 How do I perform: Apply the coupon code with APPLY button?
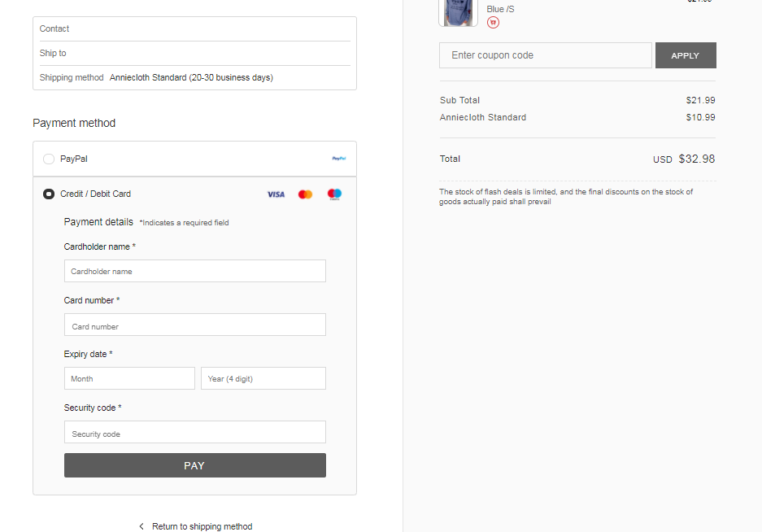pyautogui.click(x=685, y=55)
